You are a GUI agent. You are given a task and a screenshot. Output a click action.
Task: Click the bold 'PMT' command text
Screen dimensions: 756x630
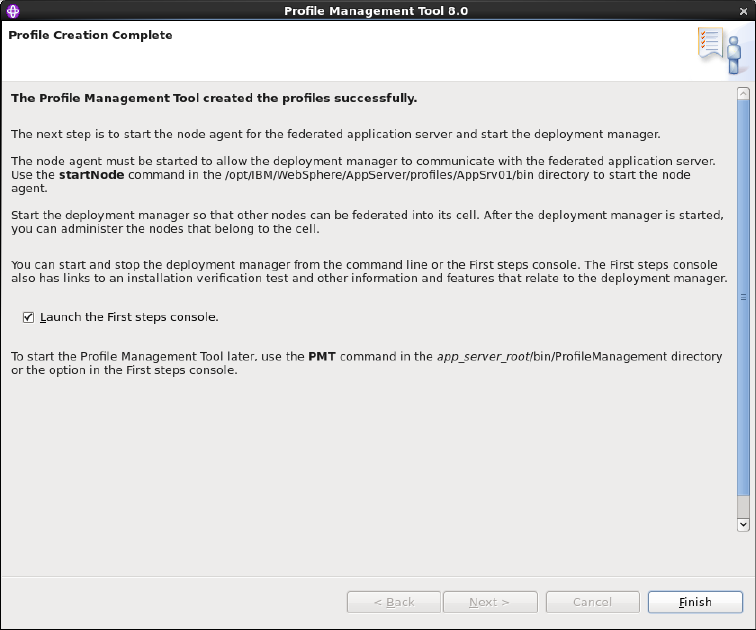[x=322, y=357]
